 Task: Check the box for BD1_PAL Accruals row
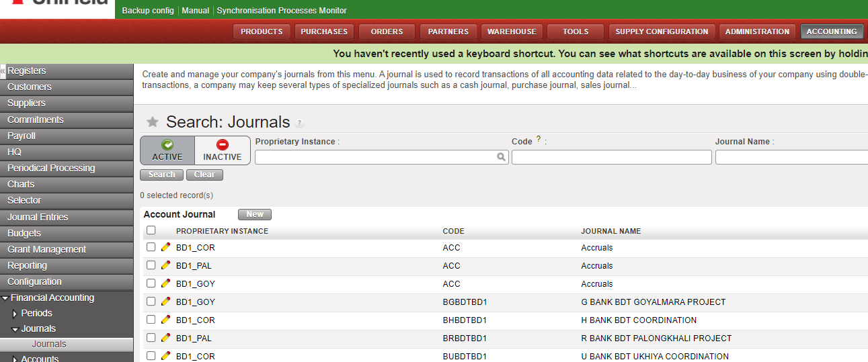tap(151, 265)
